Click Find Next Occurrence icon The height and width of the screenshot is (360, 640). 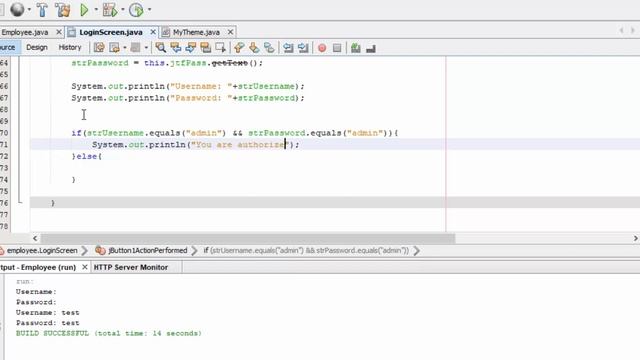click(191, 48)
